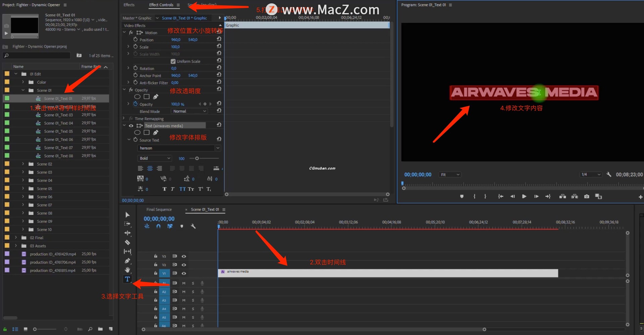This screenshot has width=644, height=335.
Task: Toggle Linked Selection in timeline
Action: click(170, 226)
